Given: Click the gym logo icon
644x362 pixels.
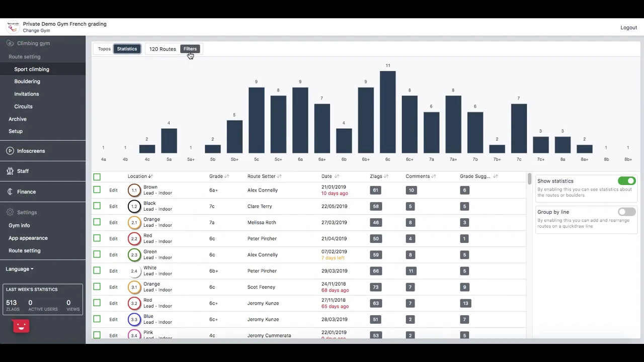Looking at the screenshot, I should 13,27.
